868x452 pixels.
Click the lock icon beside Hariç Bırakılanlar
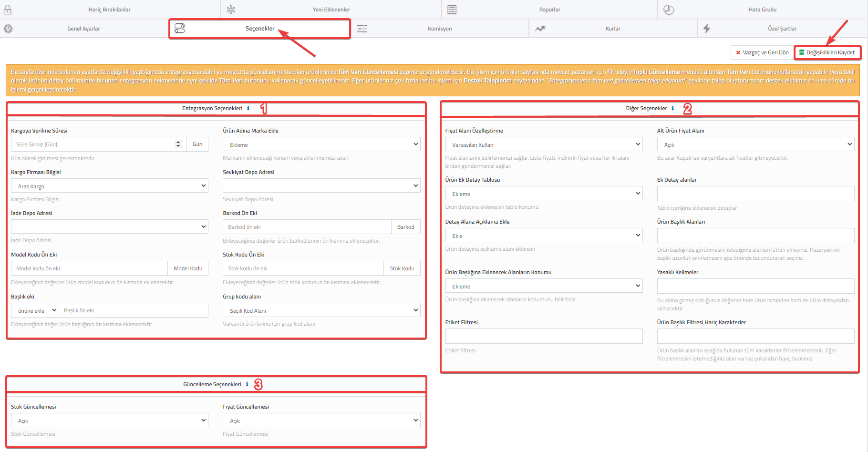pyautogui.click(x=8, y=10)
